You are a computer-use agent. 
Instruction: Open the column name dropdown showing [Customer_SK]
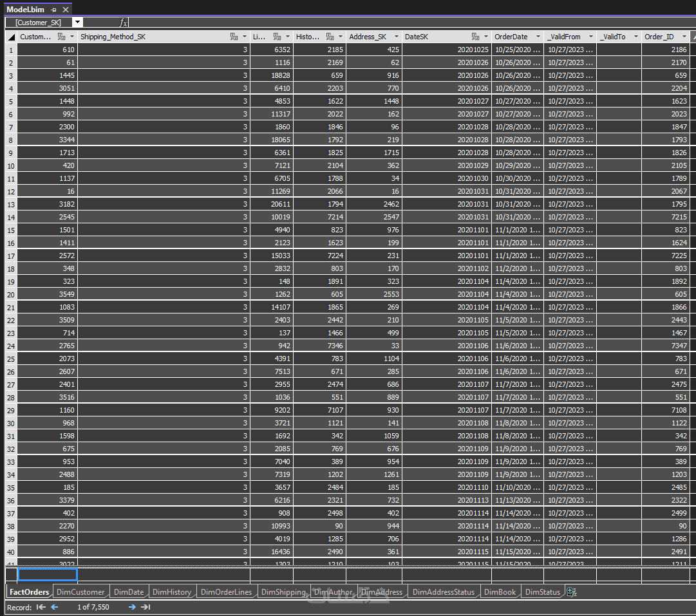pyautogui.click(x=78, y=22)
